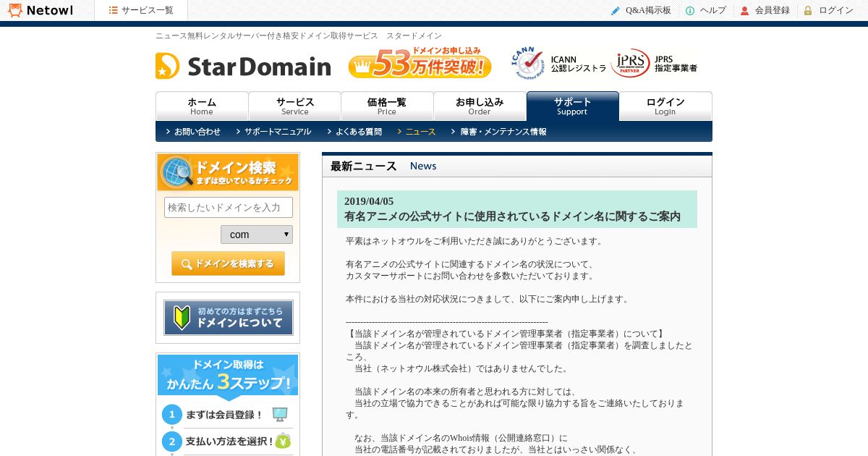Open 障害・メンテナンス情報 in the submenu
The width and height of the screenshot is (868, 456).
[x=499, y=132]
